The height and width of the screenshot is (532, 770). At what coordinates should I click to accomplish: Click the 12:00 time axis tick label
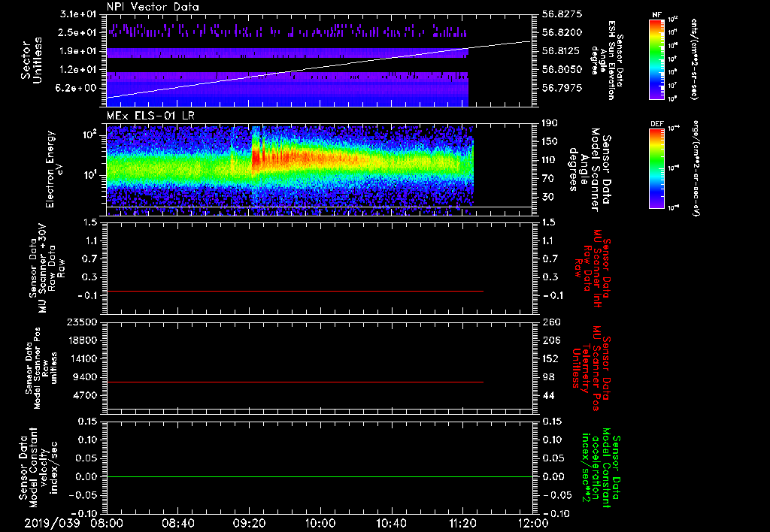[x=533, y=523]
